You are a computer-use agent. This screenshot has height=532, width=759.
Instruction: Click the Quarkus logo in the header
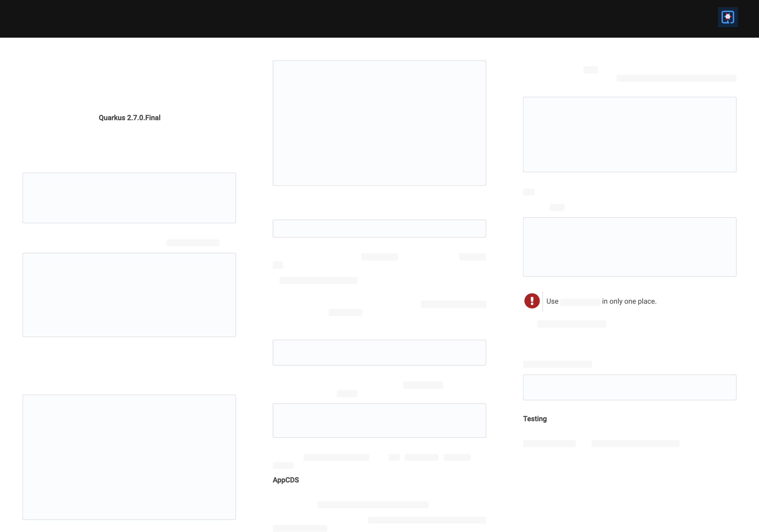tap(727, 17)
